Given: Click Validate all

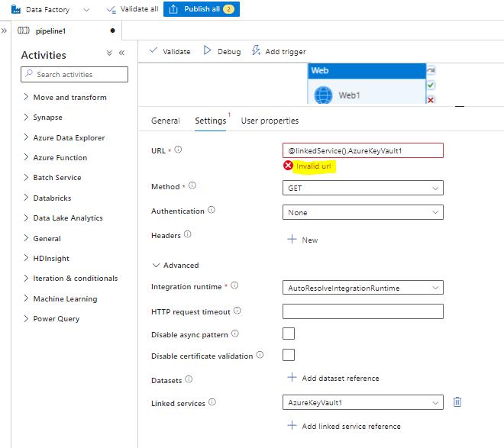Looking at the screenshot, I should click(133, 9).
